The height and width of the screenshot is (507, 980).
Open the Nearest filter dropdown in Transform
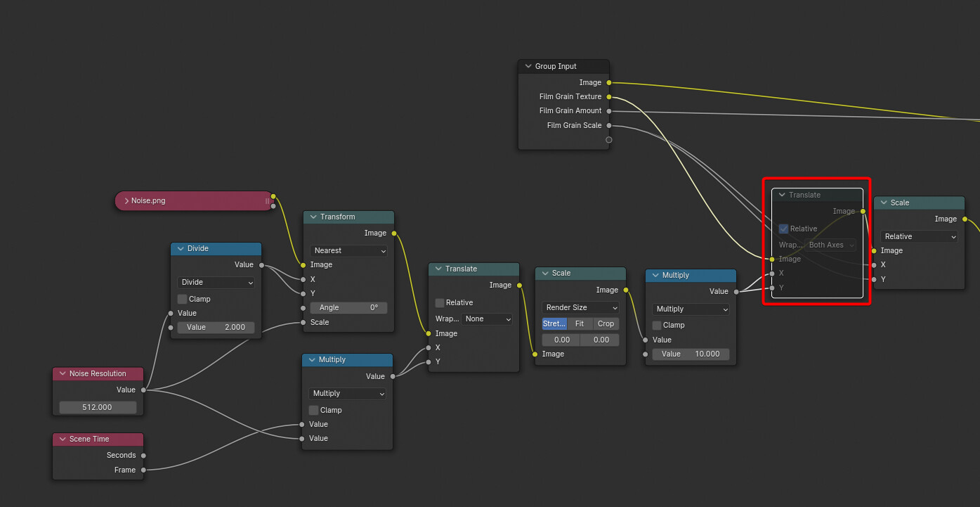349,250
